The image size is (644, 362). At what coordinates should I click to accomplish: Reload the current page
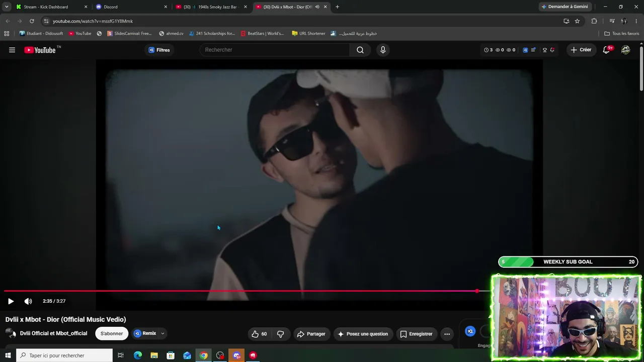point(32,21)
